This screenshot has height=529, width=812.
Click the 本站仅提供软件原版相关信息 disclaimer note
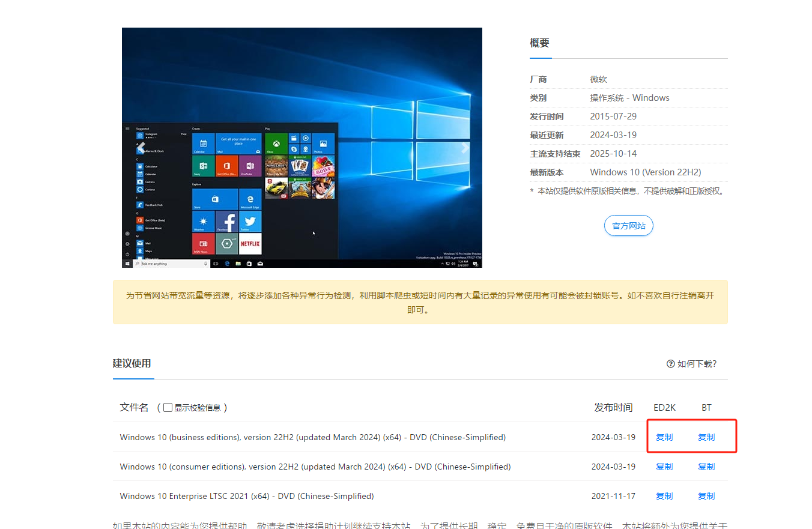[x=628, y=191]
